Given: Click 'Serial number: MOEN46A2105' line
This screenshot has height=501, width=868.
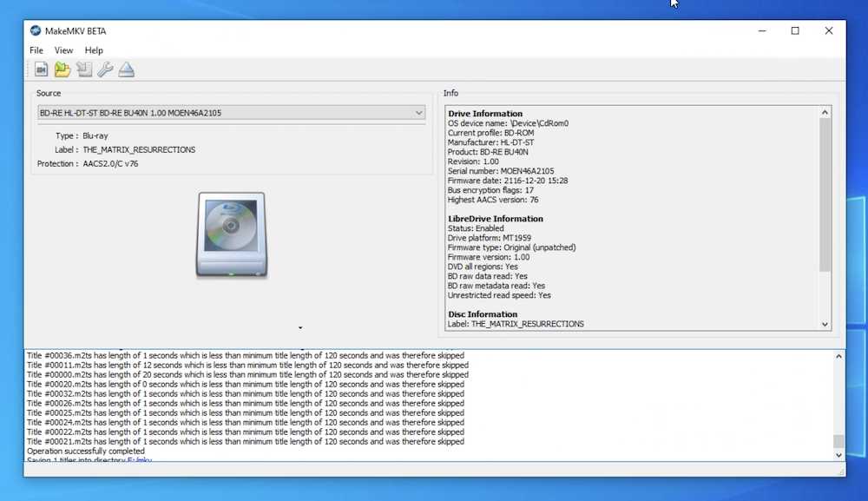Looking at the screenshot, I should (501, 171).
